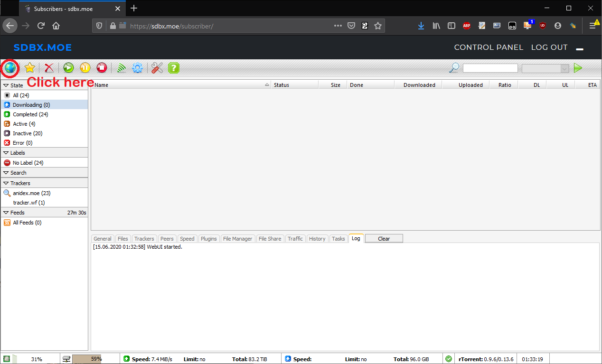Click the green Start torrent icon
602x364 pixels.
click(69, 68)
